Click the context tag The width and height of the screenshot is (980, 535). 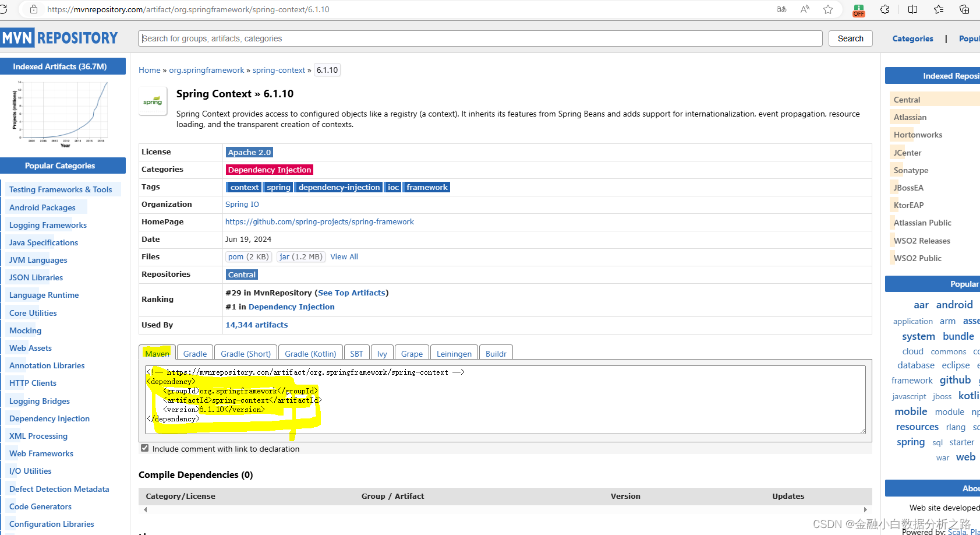pyautogui.click(x=244, y=187)
